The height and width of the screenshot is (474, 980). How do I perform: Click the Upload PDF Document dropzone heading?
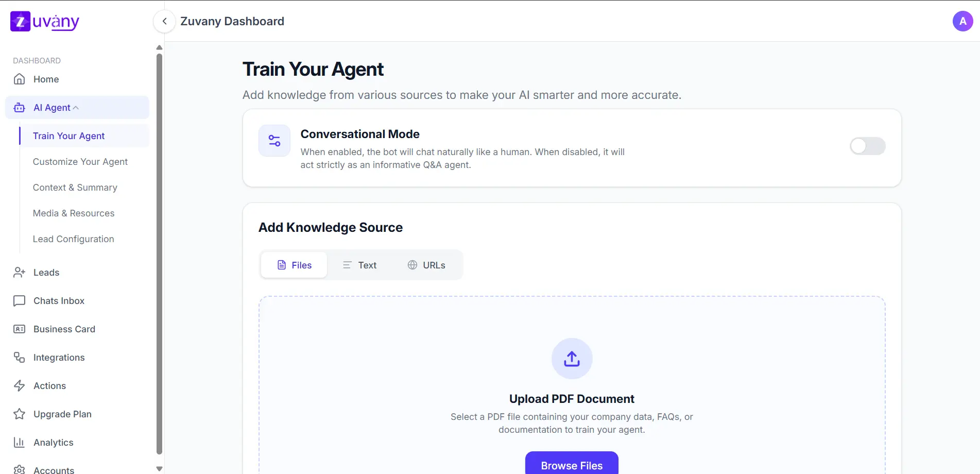[x=572, y=399]
